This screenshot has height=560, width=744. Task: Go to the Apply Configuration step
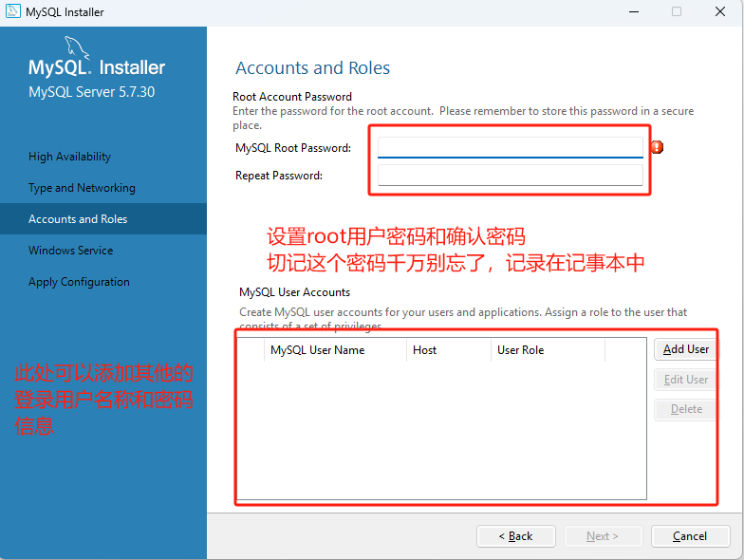(x=79, y=281)
